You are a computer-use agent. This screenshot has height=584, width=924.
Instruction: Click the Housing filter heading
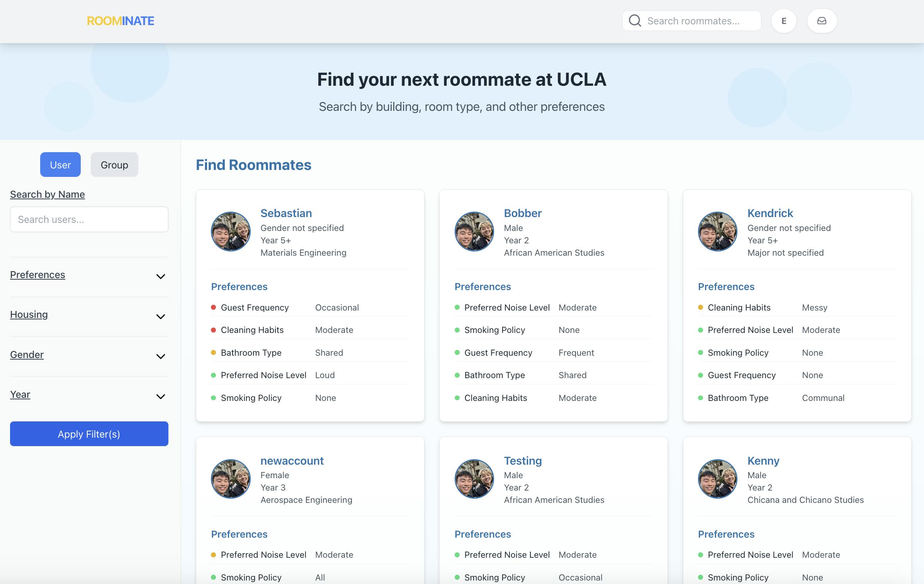pos(29,314)
